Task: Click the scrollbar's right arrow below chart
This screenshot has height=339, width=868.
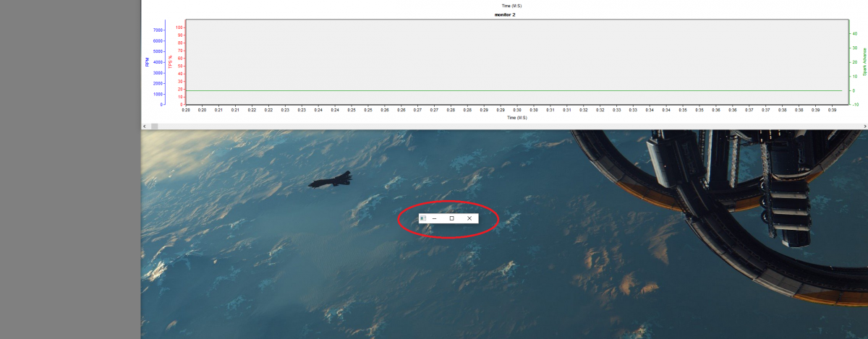Action: [x=864, y=126]
